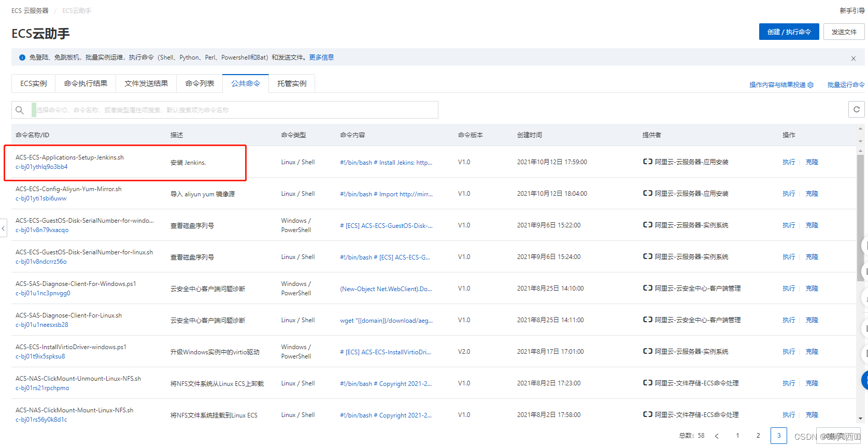This screenshot has height=446, width=868.
Task: Execute the SerialNumber-for-linux.sh command
Action: (x=789, y=257)
